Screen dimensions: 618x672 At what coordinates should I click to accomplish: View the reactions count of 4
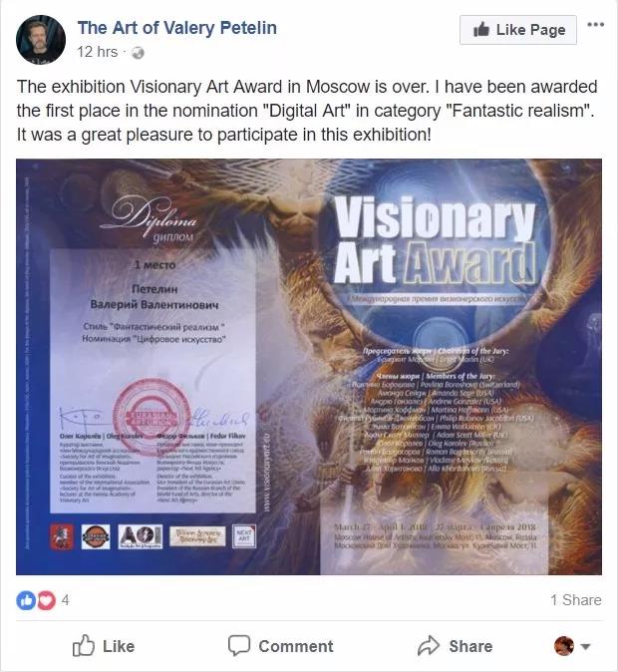(x=65, y=600)
